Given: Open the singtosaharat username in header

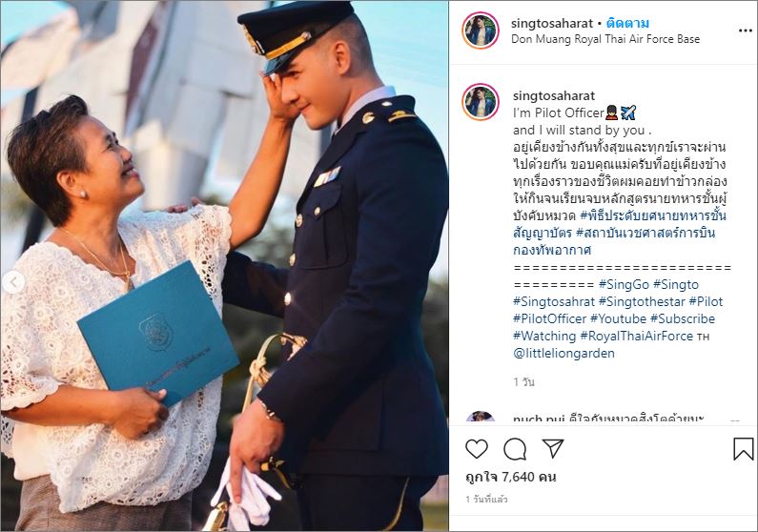Looking at the screenshot, I should [552, 23].
